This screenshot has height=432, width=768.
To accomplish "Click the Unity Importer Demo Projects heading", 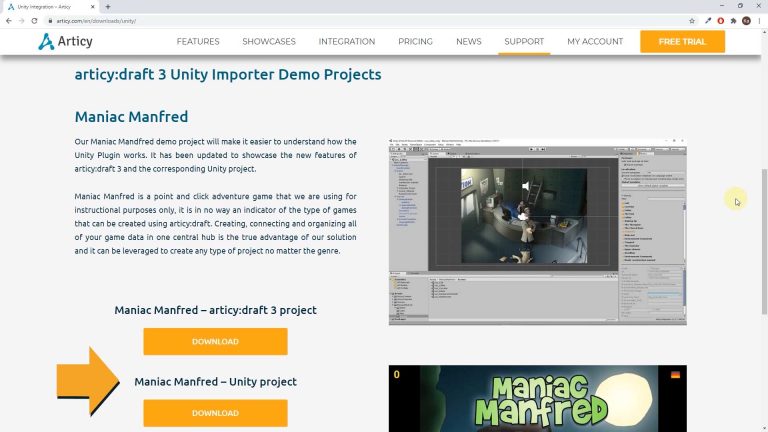I will pyautogui.click(x=228, y=74).
